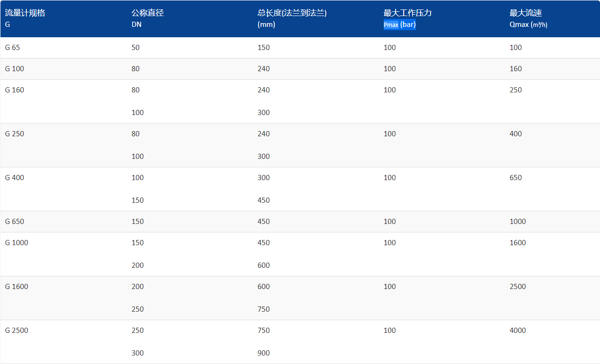Click Qmax 2500 in G 1600 row
Screen dimensions: 600x364
[x=517, y=287]
